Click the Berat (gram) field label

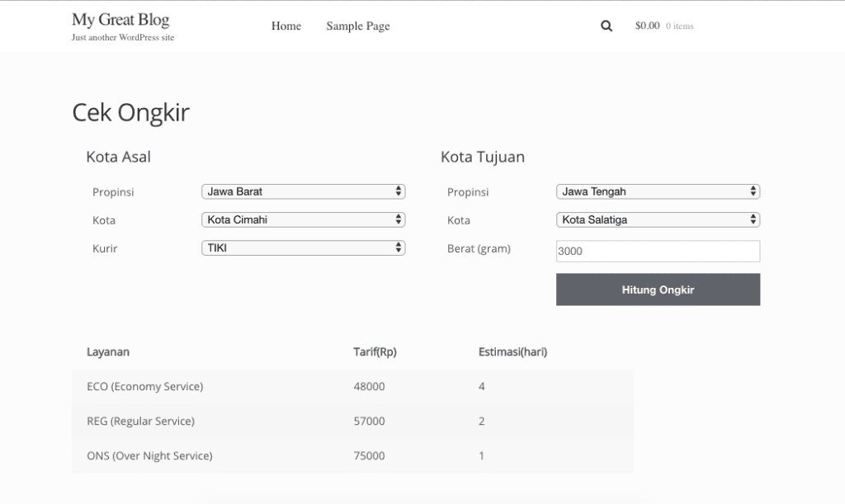(x=479, y=248)
